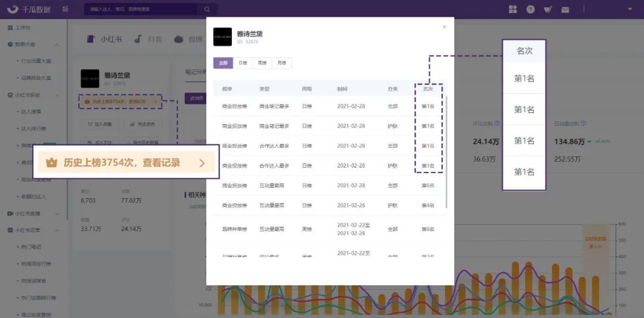Screen dimensions: 644x318
Task: Select the 全部 tab in dialog
Action: [x=223, y=63]
